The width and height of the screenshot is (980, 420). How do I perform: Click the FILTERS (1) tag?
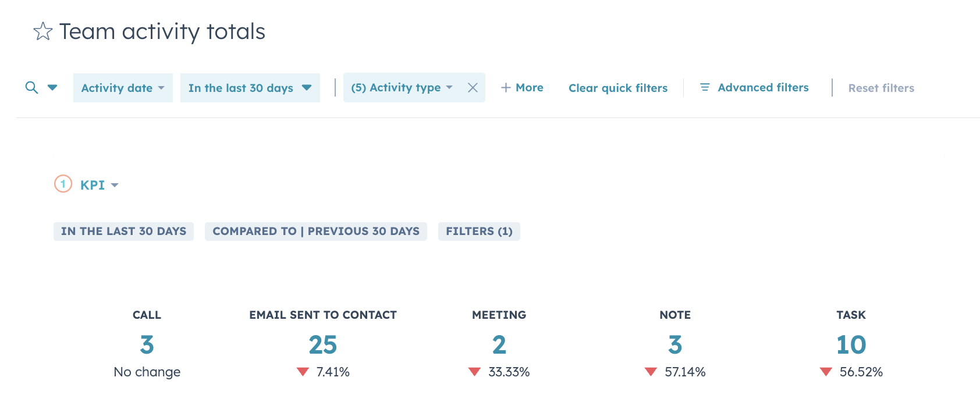479,232
